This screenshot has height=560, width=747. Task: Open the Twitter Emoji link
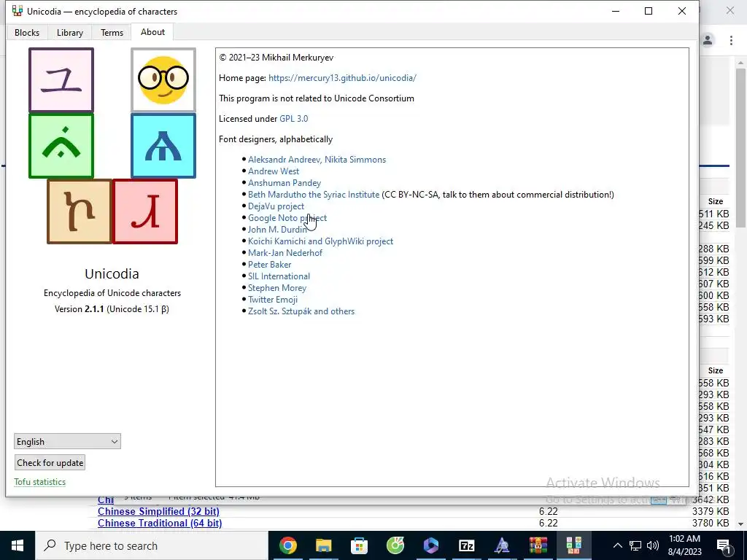273,300
